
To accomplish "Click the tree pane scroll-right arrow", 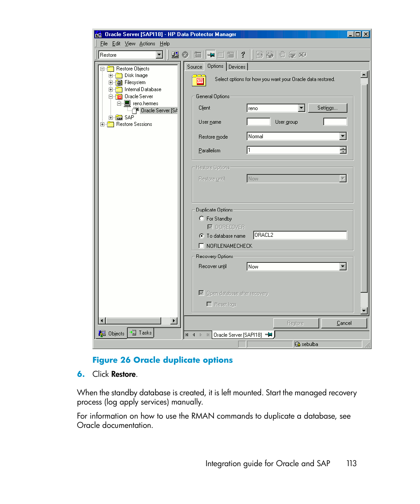I will [x=174, y=321].
